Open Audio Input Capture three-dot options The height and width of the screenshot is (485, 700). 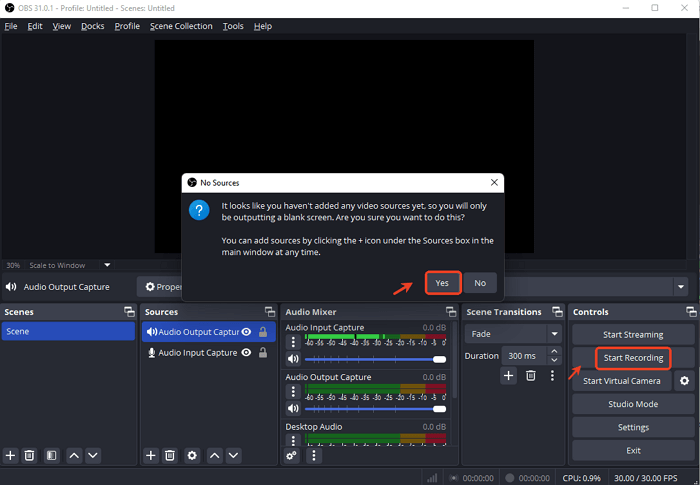(x=293, y=342)
